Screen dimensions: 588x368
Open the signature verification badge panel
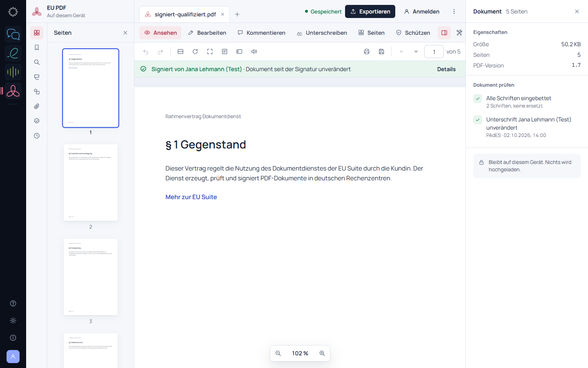pos(37,121)
